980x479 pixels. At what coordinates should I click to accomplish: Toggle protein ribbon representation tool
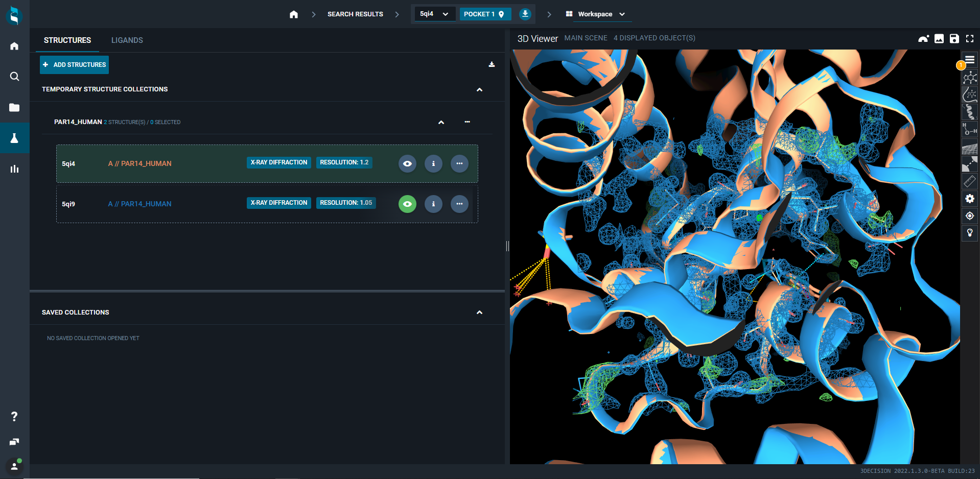pos(970,112)
